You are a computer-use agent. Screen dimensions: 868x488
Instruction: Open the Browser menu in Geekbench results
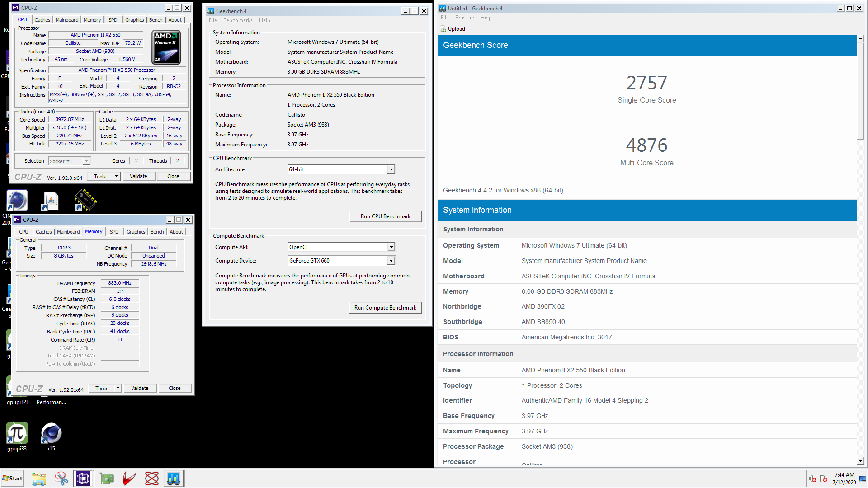(465, 18)
